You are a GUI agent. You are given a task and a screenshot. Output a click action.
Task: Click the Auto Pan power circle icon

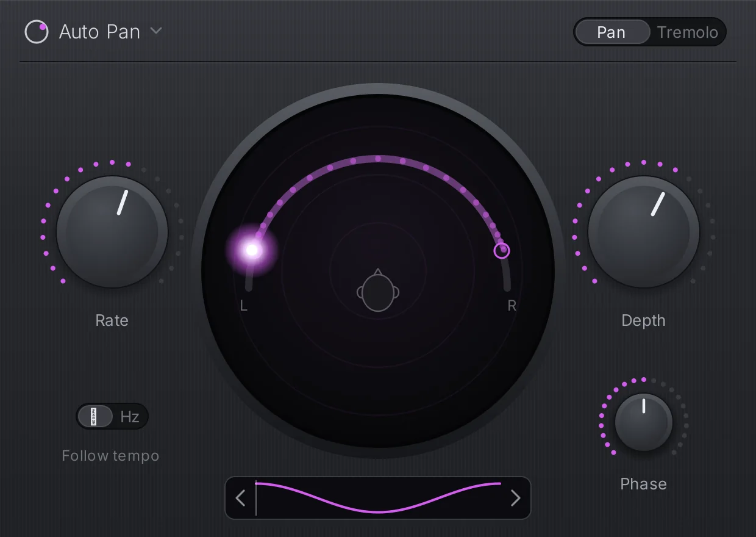pos(36,32)
